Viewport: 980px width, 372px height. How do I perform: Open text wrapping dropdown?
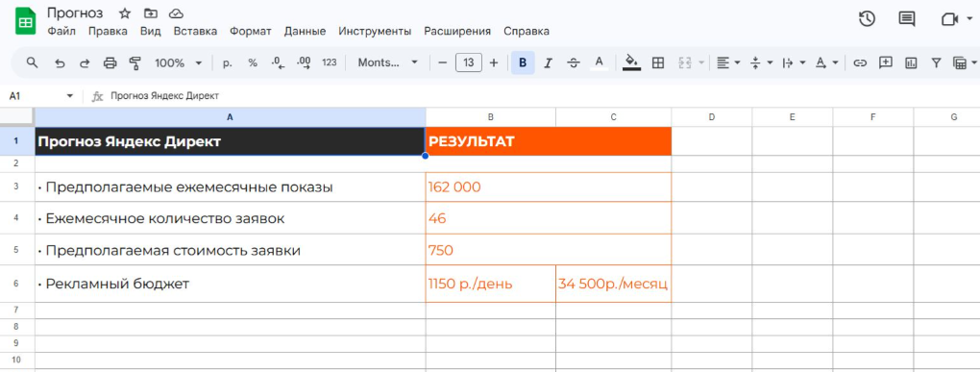pyautogui.click(x=794, y=62)
